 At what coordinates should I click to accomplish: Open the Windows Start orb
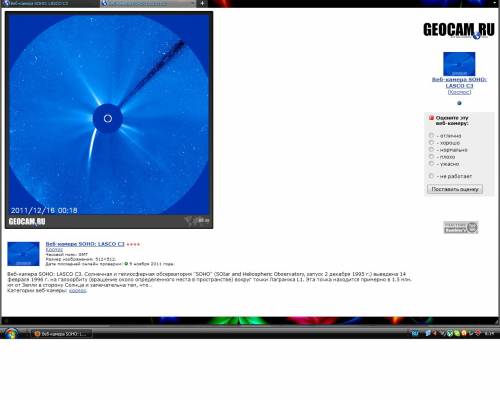(x=11, y=333)
